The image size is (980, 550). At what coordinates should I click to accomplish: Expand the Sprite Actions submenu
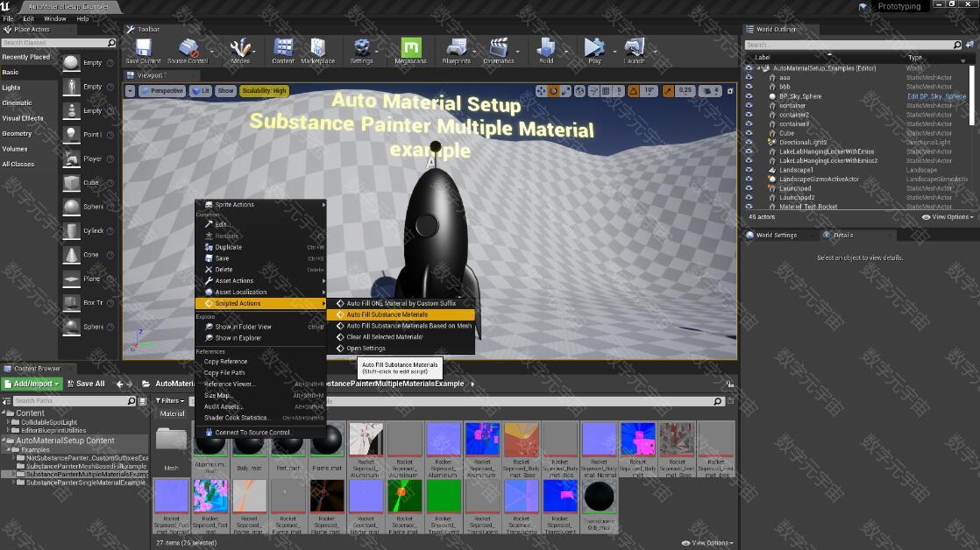click(x=260, y=205)
